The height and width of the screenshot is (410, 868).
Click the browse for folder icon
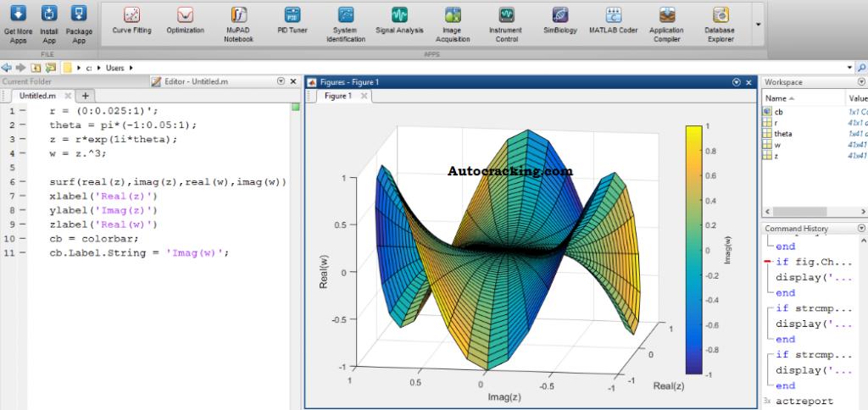coord(51,68)
